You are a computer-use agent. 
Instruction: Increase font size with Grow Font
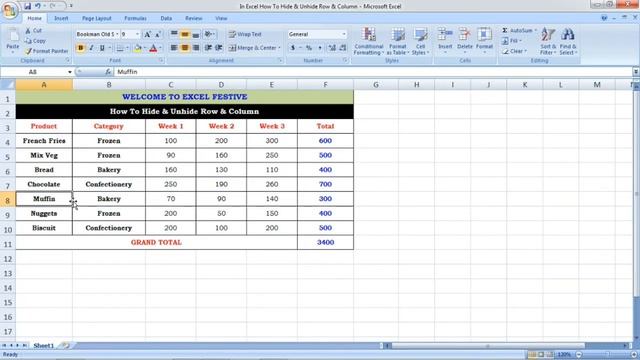point(147,34)
